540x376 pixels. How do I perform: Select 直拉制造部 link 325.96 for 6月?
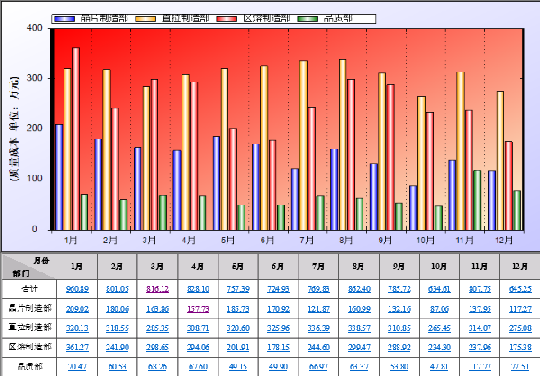(x=278, y=328)
